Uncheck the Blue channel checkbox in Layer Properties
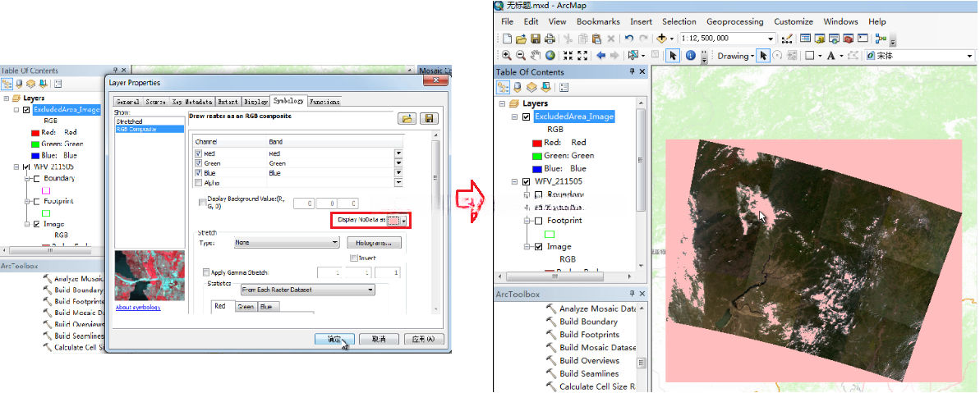The image size is (980, 393). tap(198, 173)
